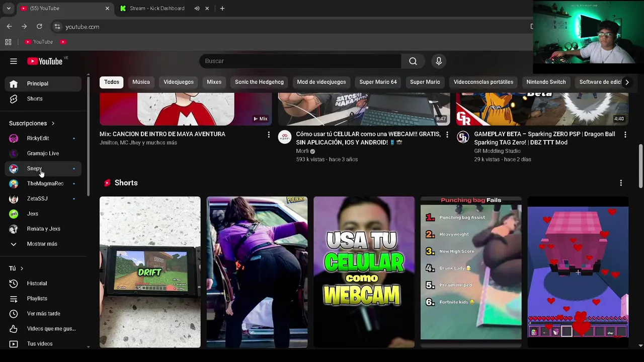
Task: Open USA TU CELULAR como WEBCAM short
Action: (364, 272)
